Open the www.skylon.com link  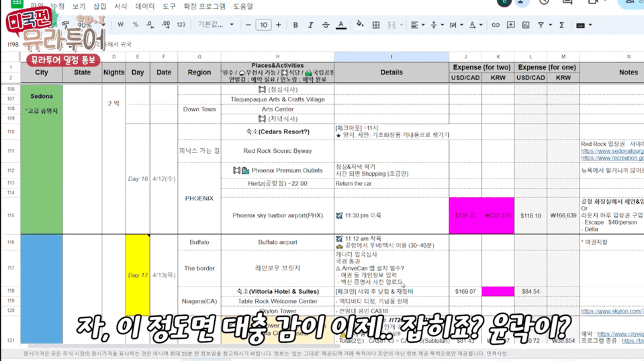[612, 311]
